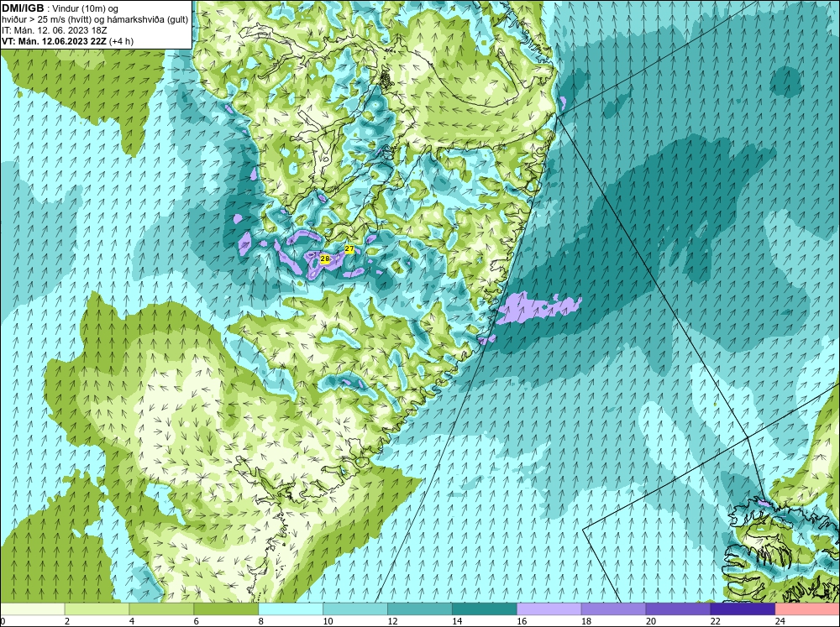Click the legend swatch for 6–8 m/s
Image resolution: width=840 pixels, height=627 pixels.
click(226, 609)
